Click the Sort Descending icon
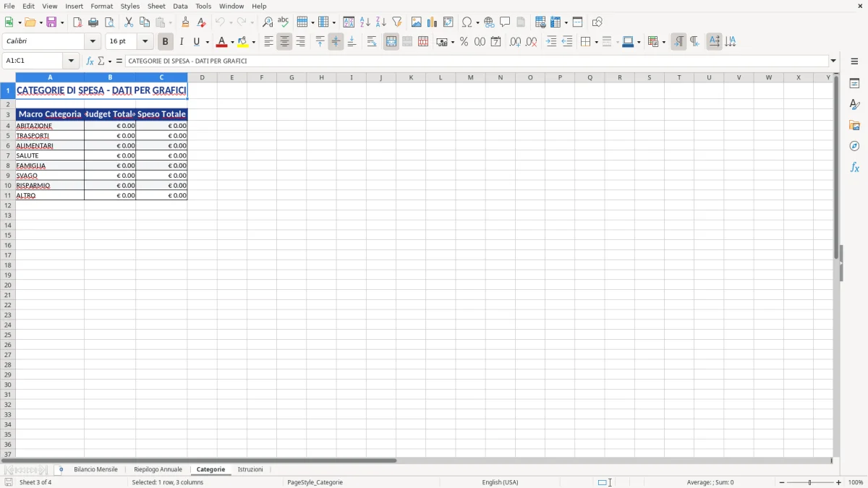868x488 pixels. click(381, 22)
